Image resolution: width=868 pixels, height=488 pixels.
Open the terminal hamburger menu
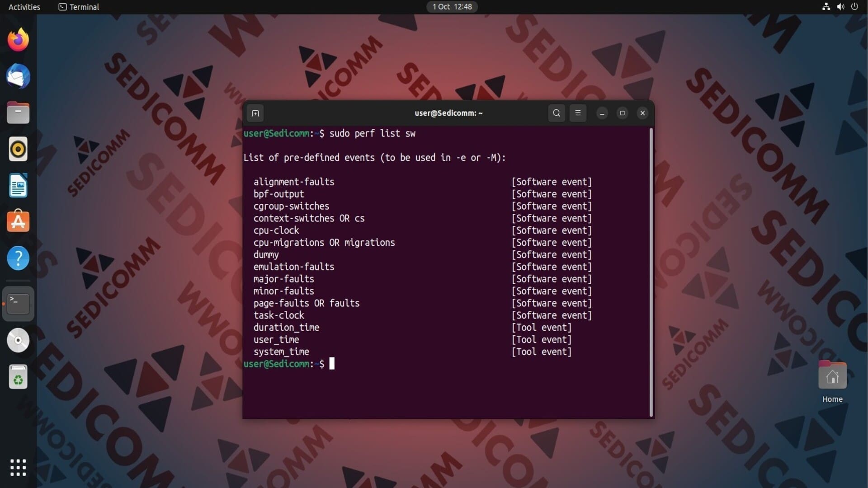(x=578, y=113)
